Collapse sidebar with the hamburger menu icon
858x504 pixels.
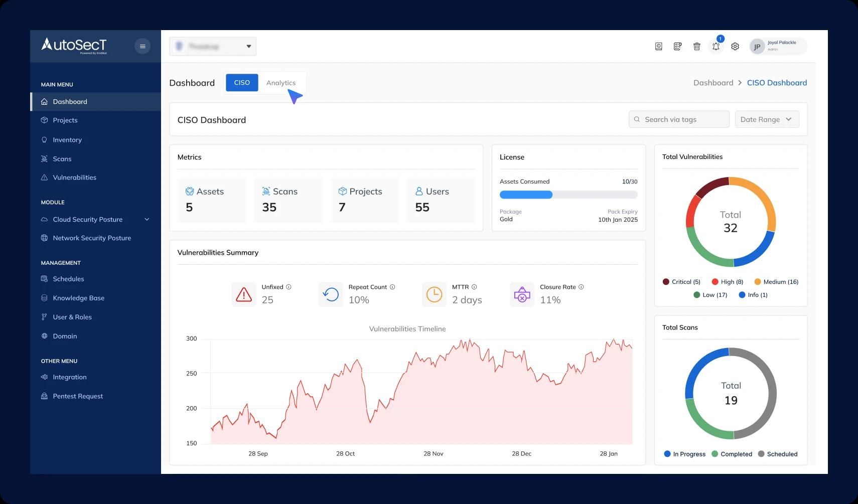pos(142,46)
